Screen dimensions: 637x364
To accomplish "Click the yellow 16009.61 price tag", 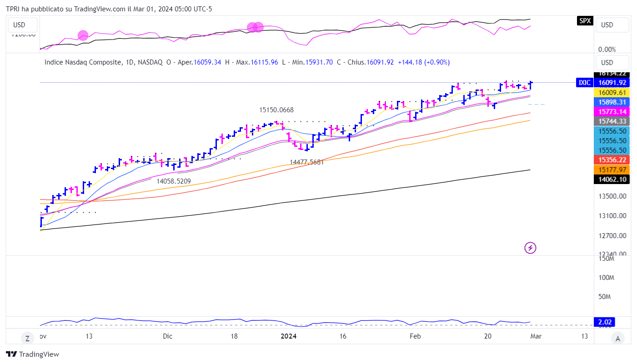I will coord(612,92).
